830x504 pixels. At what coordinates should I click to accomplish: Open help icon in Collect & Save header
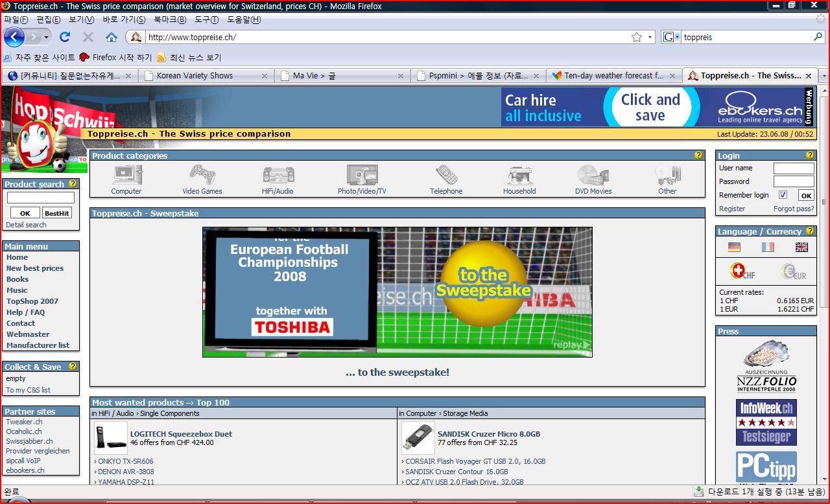coord(73,367)
